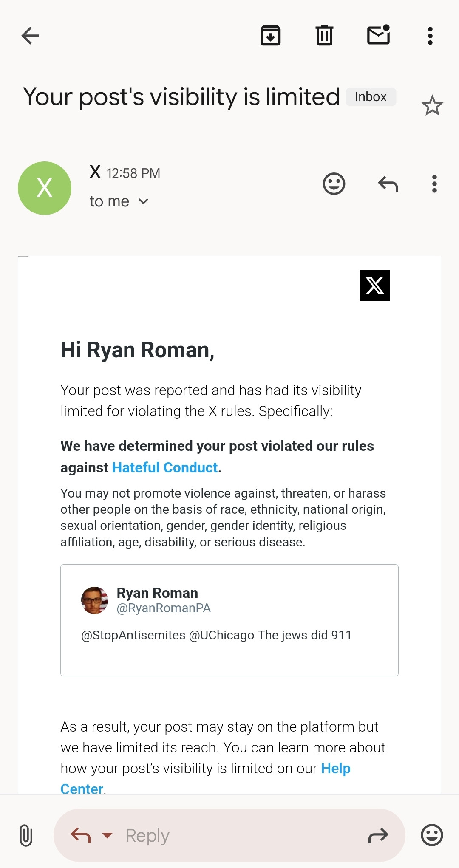Delete the email with trash icon

click(324, 36)
